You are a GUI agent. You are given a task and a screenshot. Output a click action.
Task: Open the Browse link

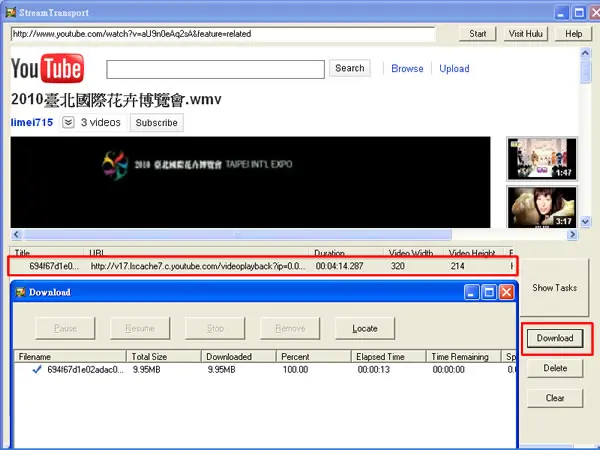click(x=407, y=68)
